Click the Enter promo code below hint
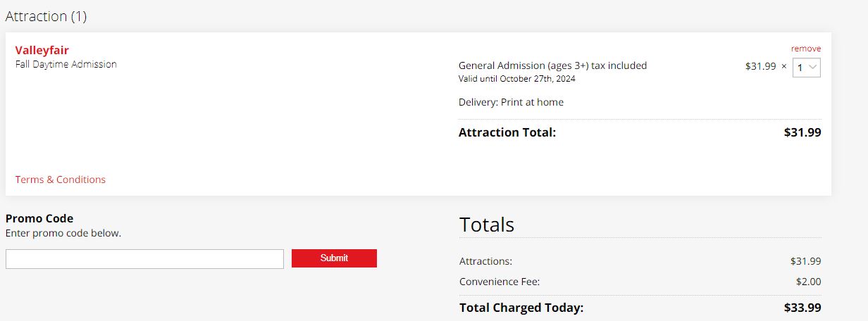The height and width of the screenshot is (321, 868). point(63,233)
